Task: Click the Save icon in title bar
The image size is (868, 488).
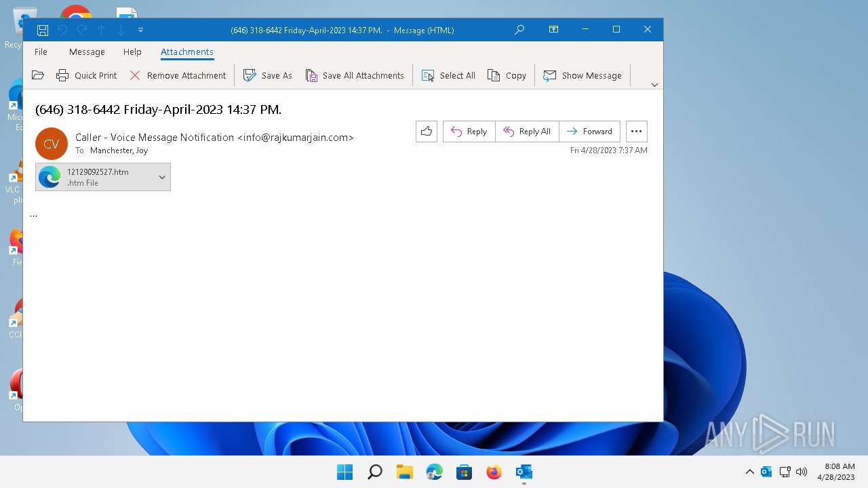Action: tap(42, 30)
